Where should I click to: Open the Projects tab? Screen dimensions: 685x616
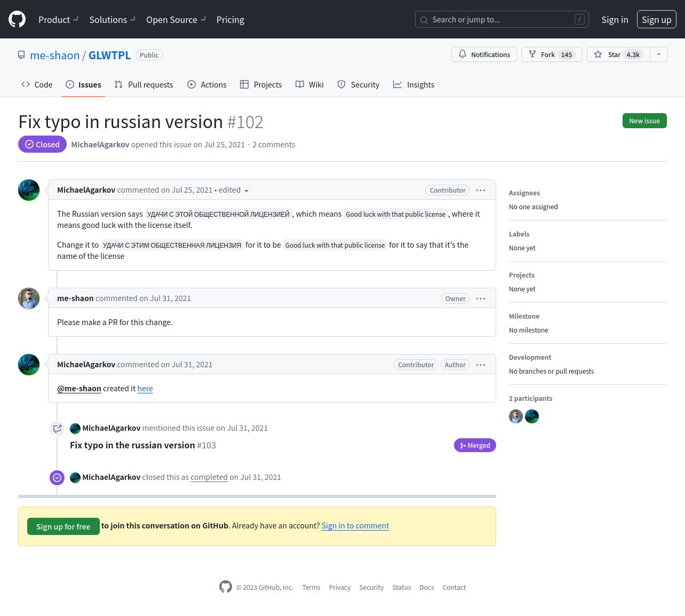click(261, 84)
